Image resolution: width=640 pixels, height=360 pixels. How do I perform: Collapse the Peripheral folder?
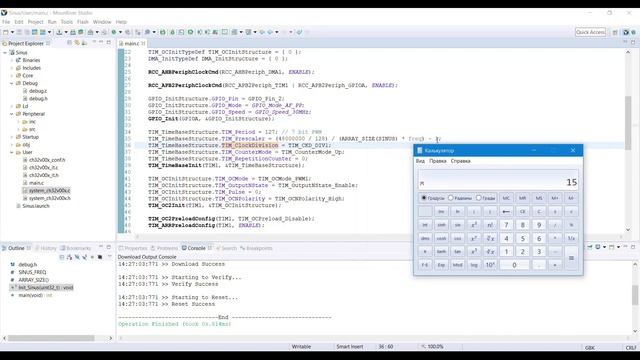[x=12, y=114]
